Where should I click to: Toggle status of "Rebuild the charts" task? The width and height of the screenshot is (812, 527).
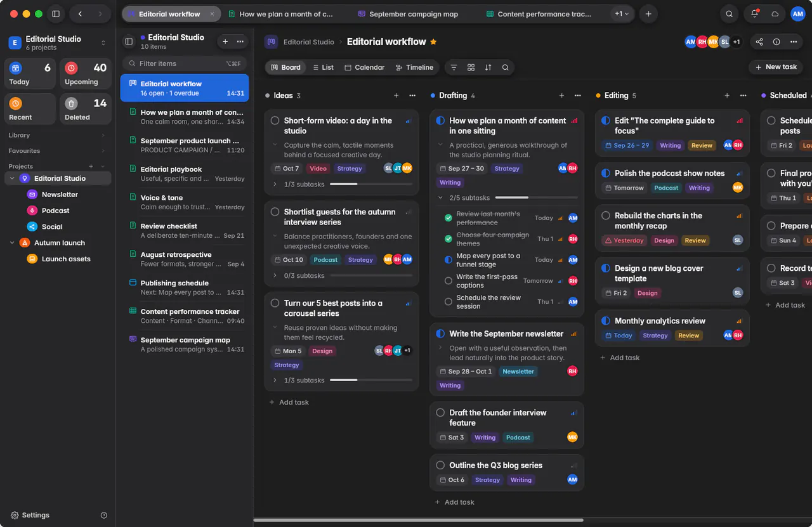click(x=606, y=216)
